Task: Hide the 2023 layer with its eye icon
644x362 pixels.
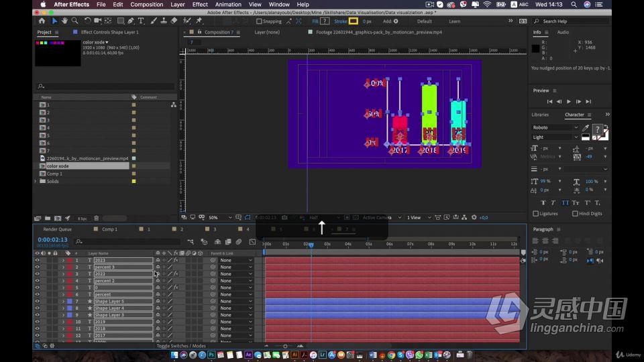Action: point(38,260)
